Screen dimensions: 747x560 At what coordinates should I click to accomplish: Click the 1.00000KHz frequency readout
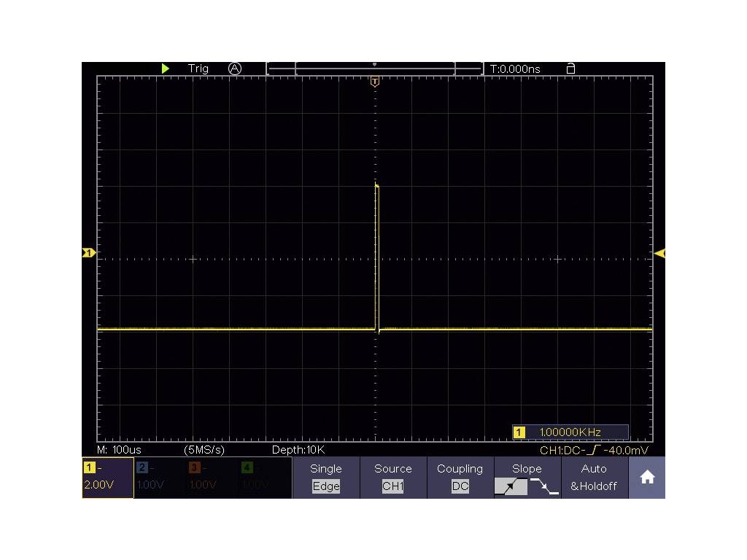pyautogui.click(x=570, y=432)
